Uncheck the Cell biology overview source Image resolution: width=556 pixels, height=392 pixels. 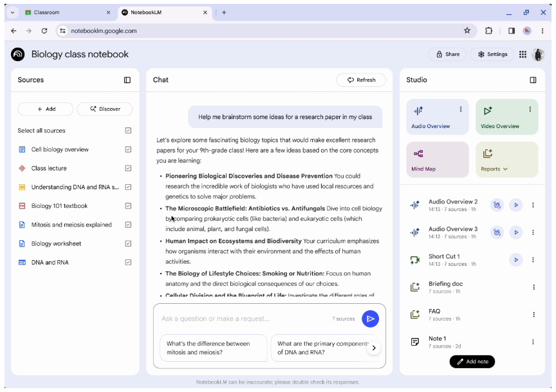click(x=128, y=149)
